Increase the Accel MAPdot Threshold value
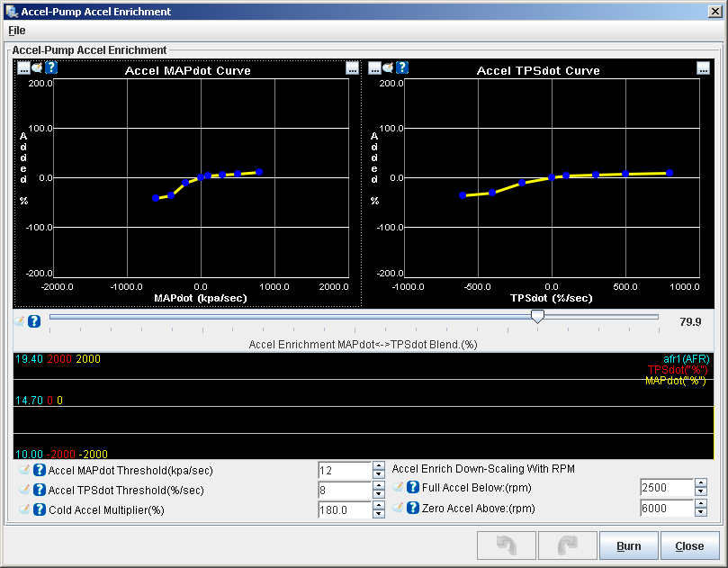Viewport: 728px width, 568px height. tap(379, 466)
